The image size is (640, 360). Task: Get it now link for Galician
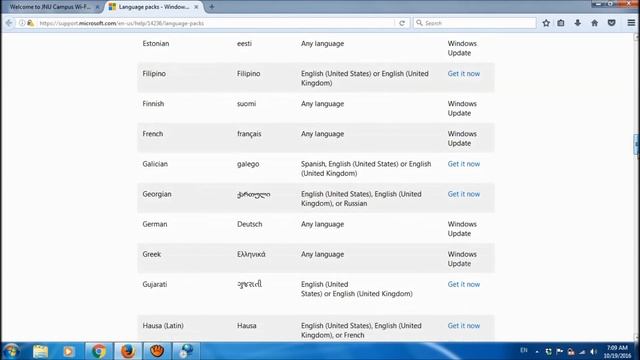(x=464, y=164)
